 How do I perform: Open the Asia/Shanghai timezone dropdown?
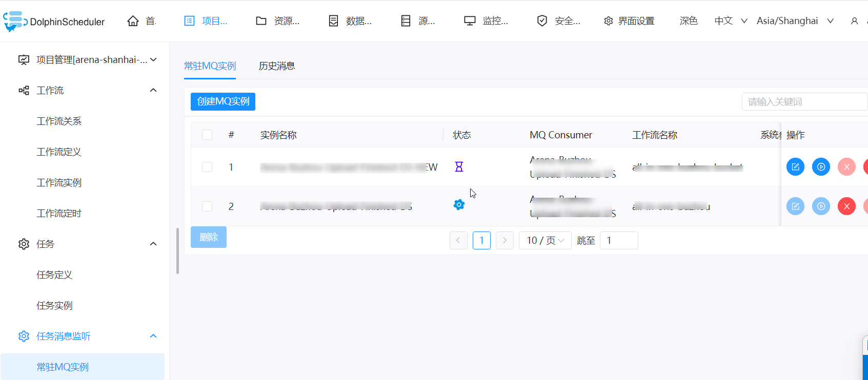(795, 21)
